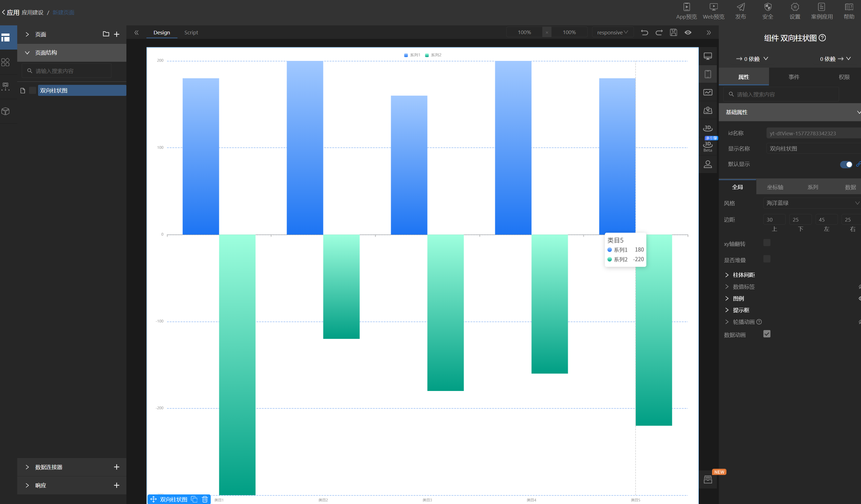Viewport: 861px width, 504px height.
Task: Switch to the 坐标轴 tab
Action: point(775,187)
